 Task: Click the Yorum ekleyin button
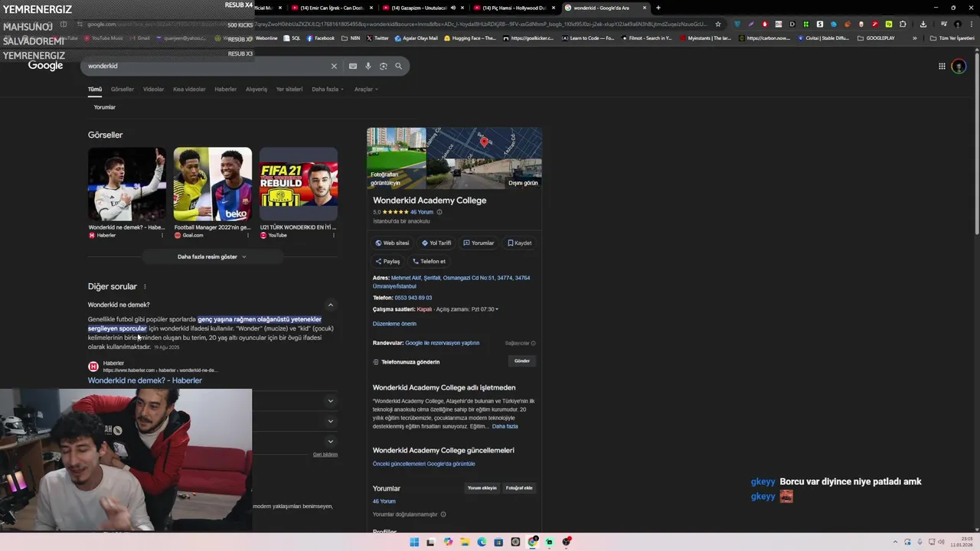click(x=482, y=488)
